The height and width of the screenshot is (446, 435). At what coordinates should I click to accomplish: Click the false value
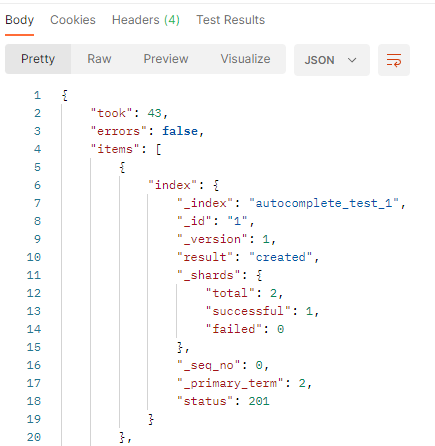pyautogui.click(x=180, y=131)
